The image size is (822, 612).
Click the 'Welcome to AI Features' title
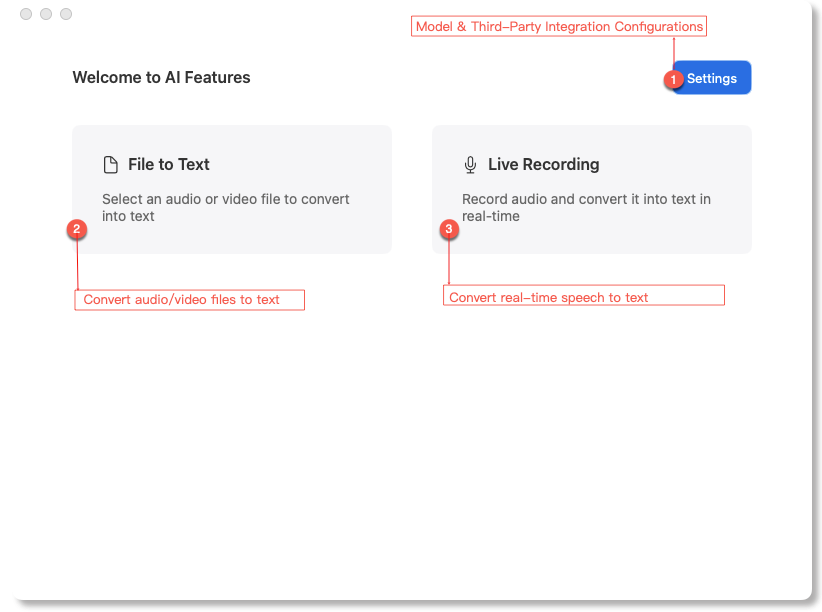tap(161, 78)
